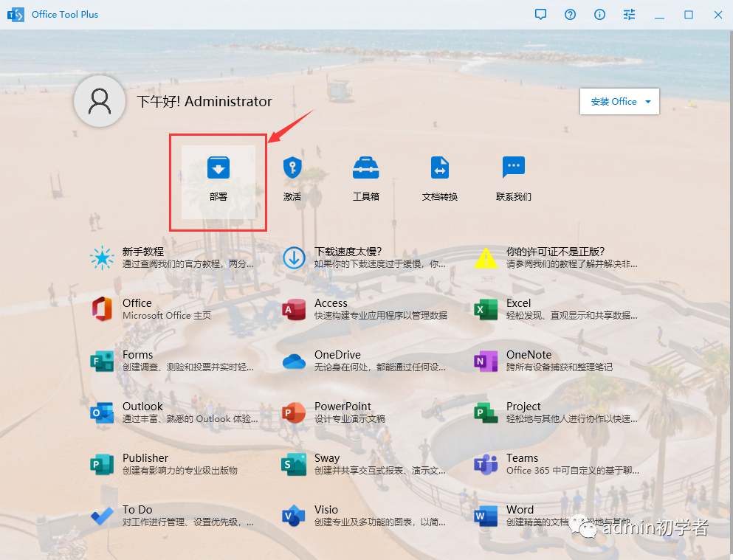Click '跨所有设备捕获和整理笔记' description
The width and height of the screenshot is (733, 560).
[559, 367]
